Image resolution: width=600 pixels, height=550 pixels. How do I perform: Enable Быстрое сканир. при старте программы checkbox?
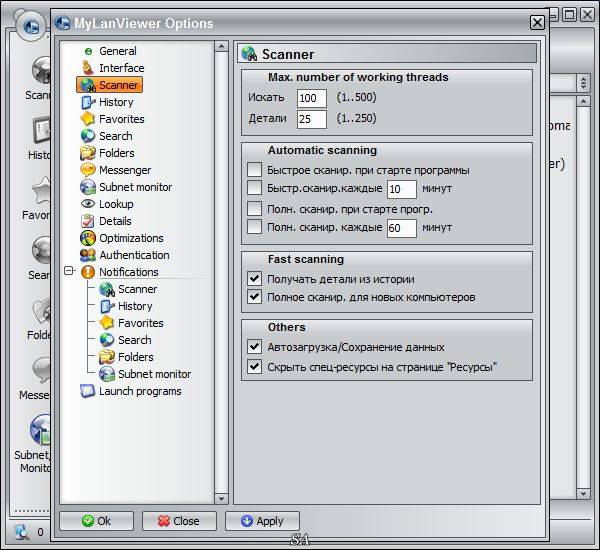pos(254,170)
